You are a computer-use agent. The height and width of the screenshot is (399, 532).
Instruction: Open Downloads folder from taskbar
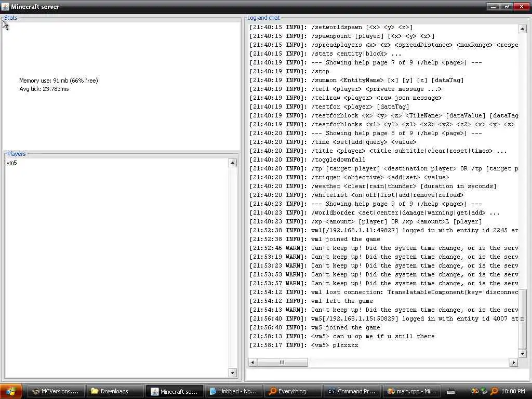[x=114, y=391]
